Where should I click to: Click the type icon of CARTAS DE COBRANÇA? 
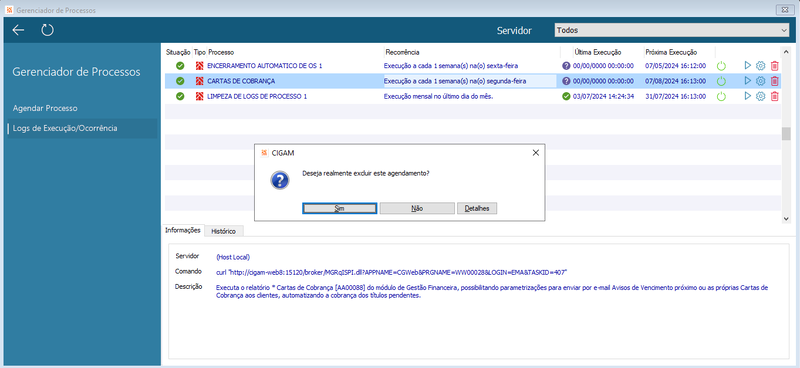click(199, 81)
